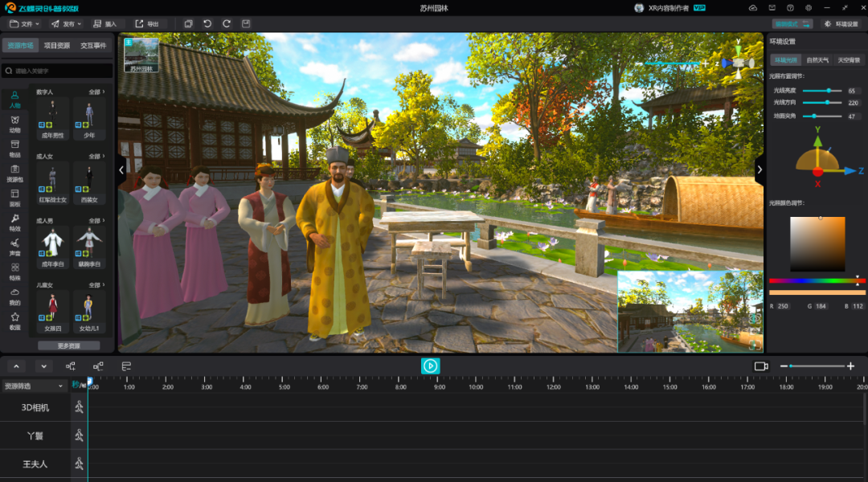The width and height of the screenshot is (868, 482).
Task: Adjust the 地面夹角 angle slider
Action: coord(822,116)
